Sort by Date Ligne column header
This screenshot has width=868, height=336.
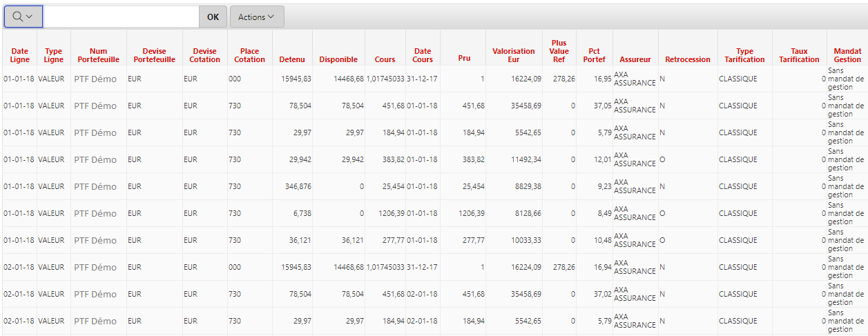(20, 55)
